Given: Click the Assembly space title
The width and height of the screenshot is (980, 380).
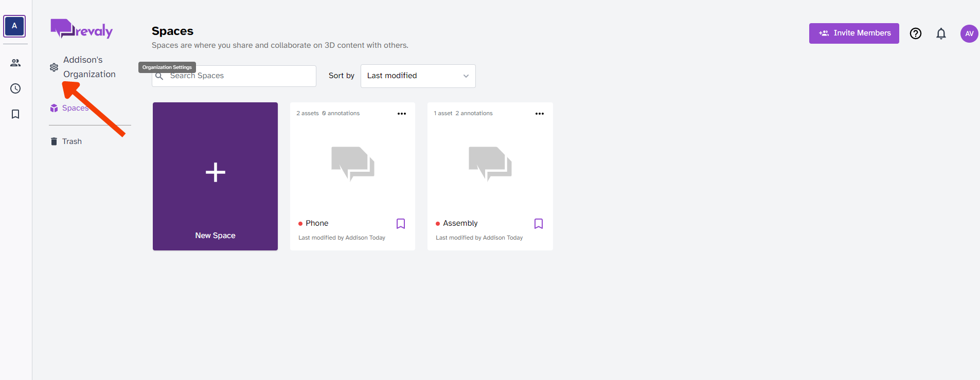Looking at the screenshot, I should 460,223.
